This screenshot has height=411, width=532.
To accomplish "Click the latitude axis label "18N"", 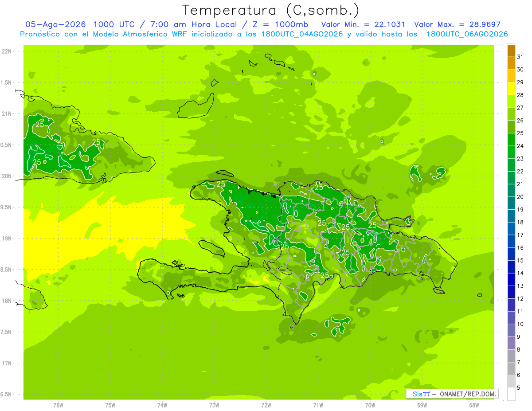I will pos(7,301).
